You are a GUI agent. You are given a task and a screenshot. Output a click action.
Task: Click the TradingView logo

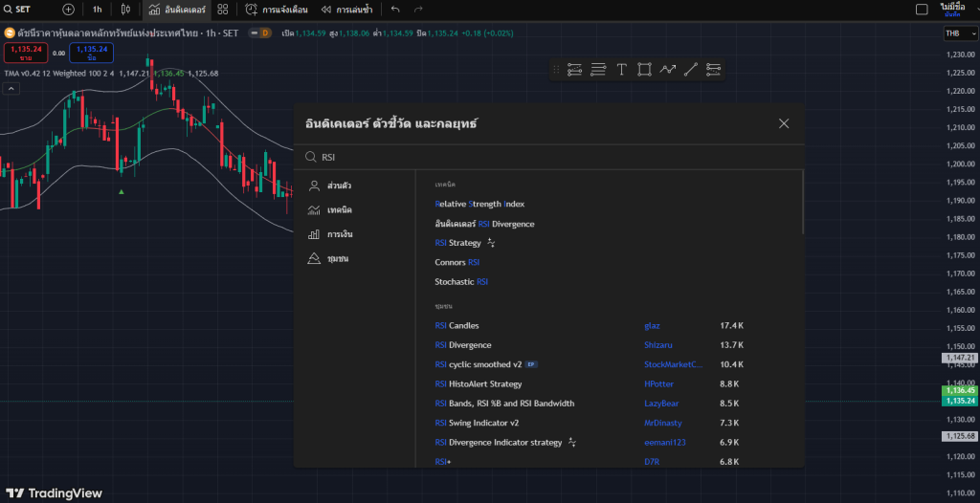tap(55, 493)
